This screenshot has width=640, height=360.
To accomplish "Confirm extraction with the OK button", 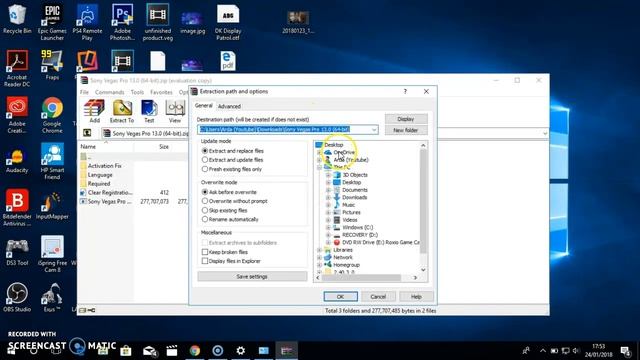I will coord(340,296).
